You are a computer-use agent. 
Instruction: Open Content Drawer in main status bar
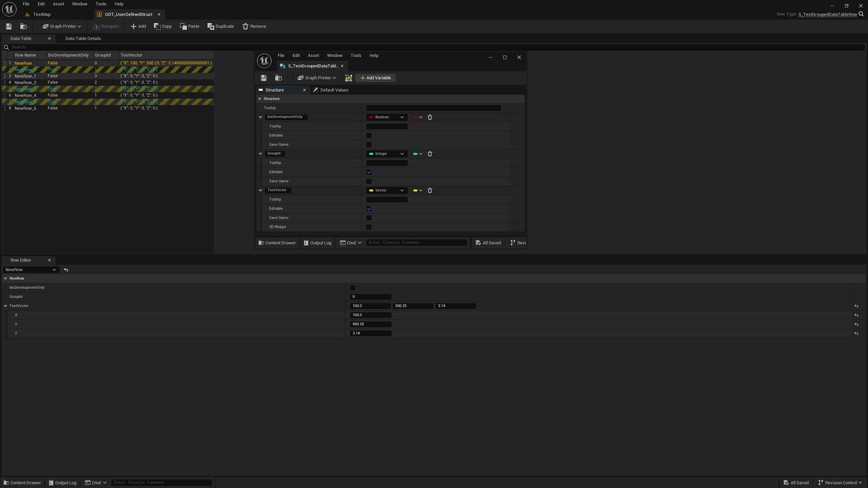click(x=22, y=483)
